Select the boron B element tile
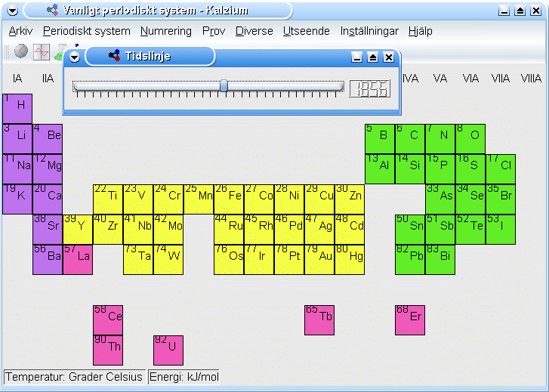 tap(380, 139)
